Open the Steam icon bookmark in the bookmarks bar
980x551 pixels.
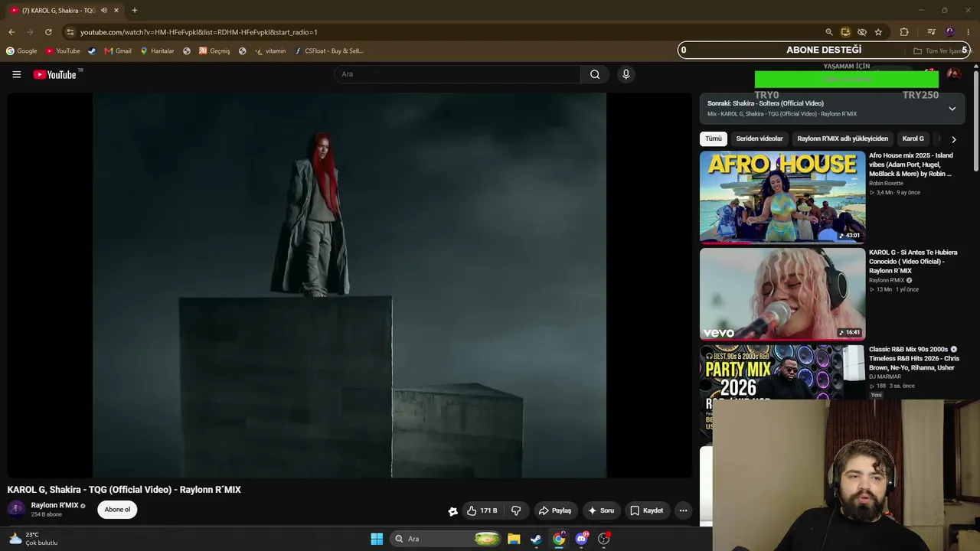(x=92, y=51)
